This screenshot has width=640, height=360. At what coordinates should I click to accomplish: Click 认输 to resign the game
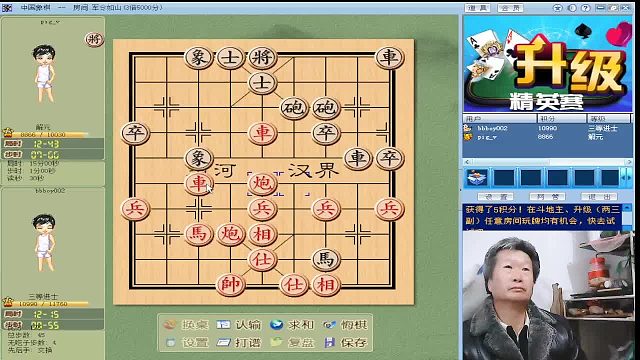click(239, 325)
